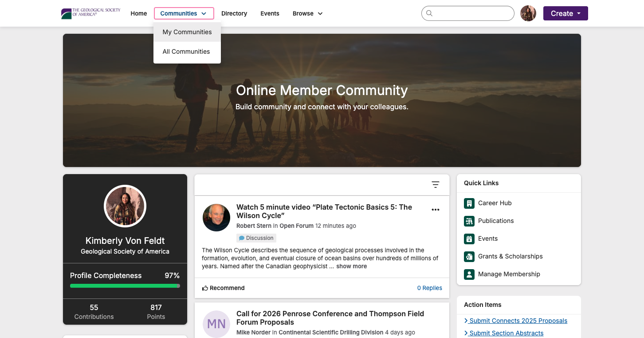The image size is (644, 338).
Task: Open the Wilson Cycle video post title
Action: 324,211
